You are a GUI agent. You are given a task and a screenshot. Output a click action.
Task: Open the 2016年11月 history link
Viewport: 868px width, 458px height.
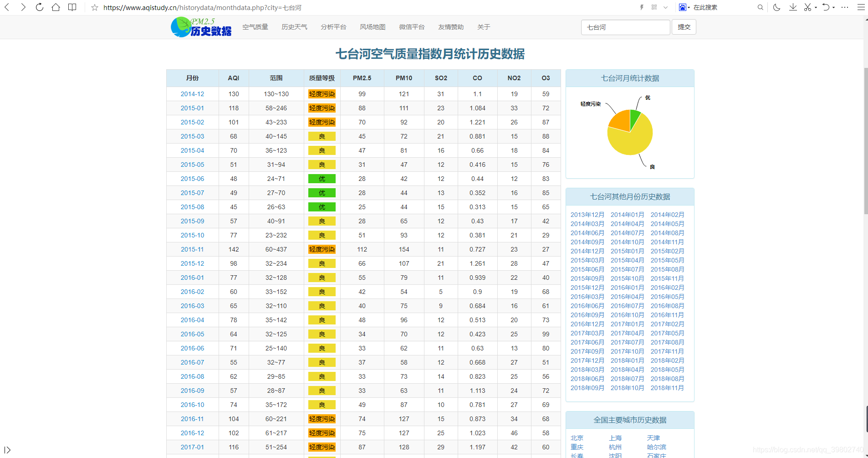click(x=667, y=315)
